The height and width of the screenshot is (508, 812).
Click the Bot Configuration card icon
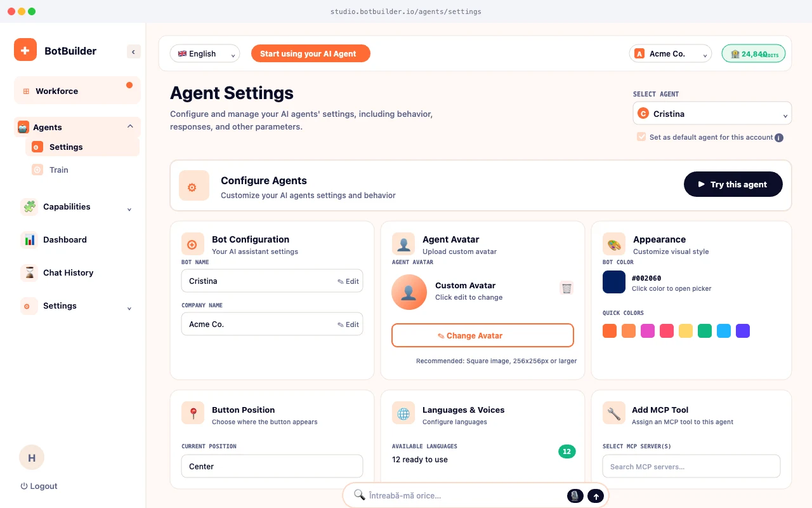(x=193, y=244)
